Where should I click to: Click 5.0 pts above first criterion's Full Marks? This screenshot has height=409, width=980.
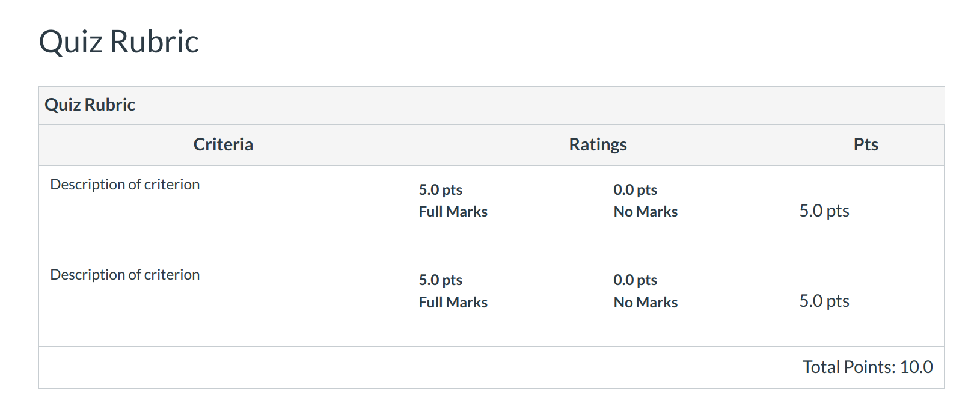pyautogui.click(x=441, y=190)
